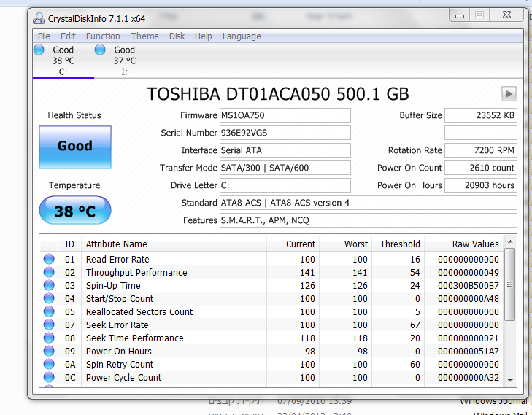Click the Spin-Up Time status orb

[x=49, y=286]
